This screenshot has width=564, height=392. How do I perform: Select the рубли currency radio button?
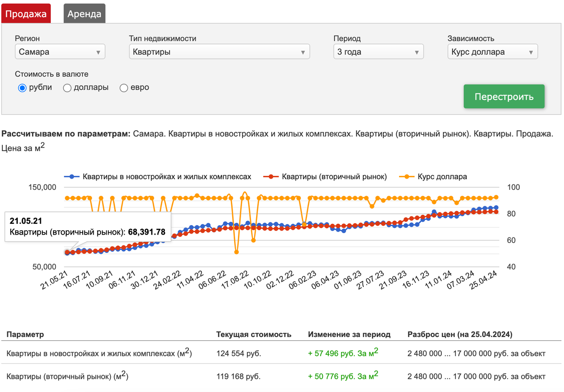pyautogui.click(x=22, y=88)
